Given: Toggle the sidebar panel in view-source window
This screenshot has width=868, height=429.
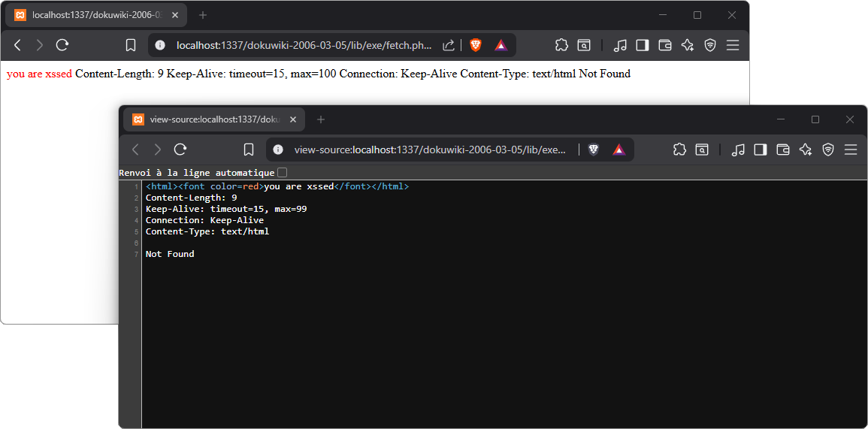Looking at the screenshot, I should click(x=761, y=150).
